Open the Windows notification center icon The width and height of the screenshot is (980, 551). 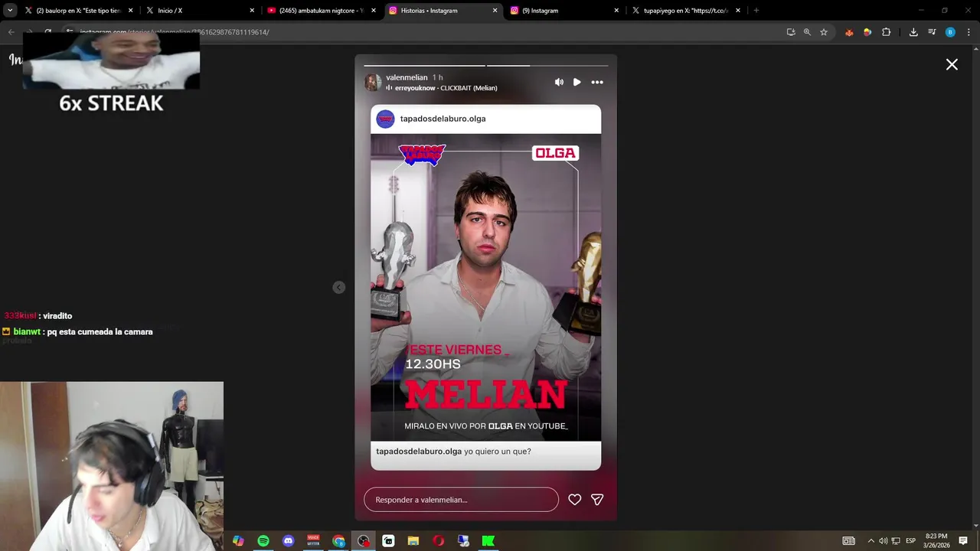[963, 541]
